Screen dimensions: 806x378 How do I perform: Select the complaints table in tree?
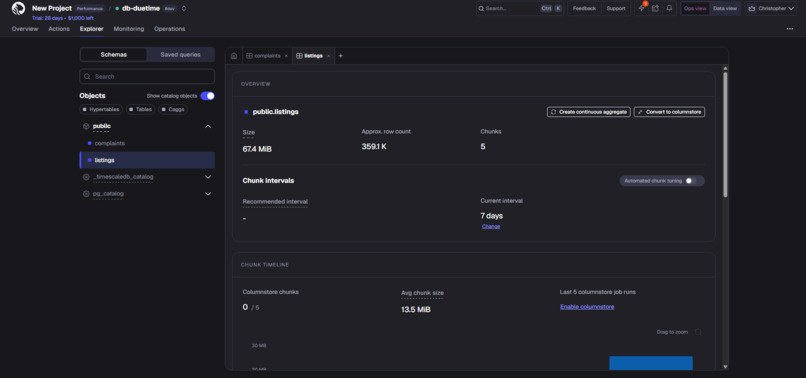(147, 143)
